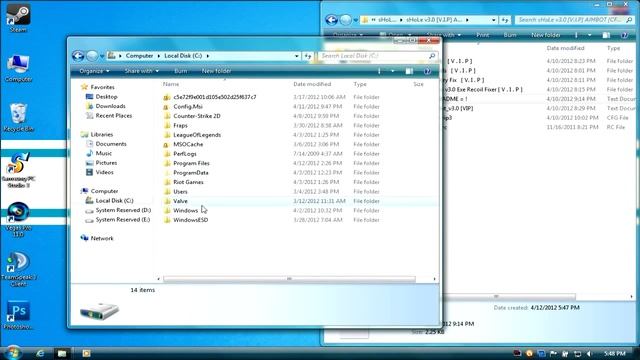This screenshot has width=640, height=360.
Task: Change view icon in Local Disk toolbar
Action: coord(380,71)
